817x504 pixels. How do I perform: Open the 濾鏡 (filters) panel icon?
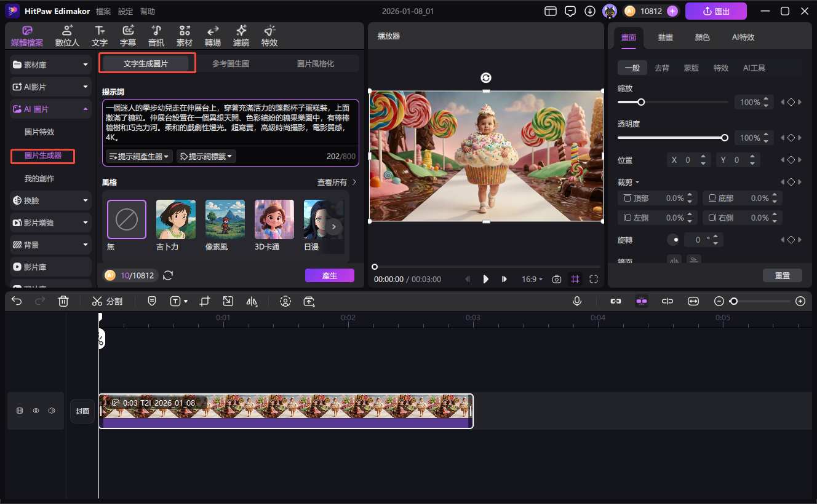[x=241, y=35]
